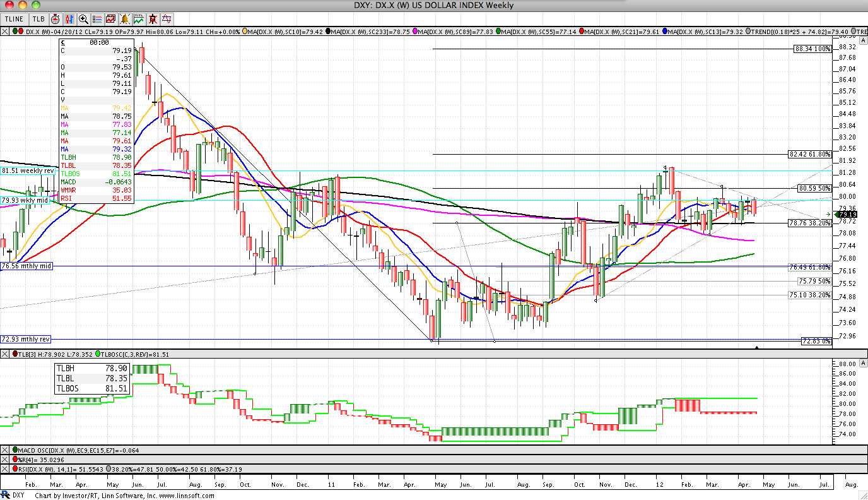Click the '88.34 100%' Fibonacci label

point(812,48)
